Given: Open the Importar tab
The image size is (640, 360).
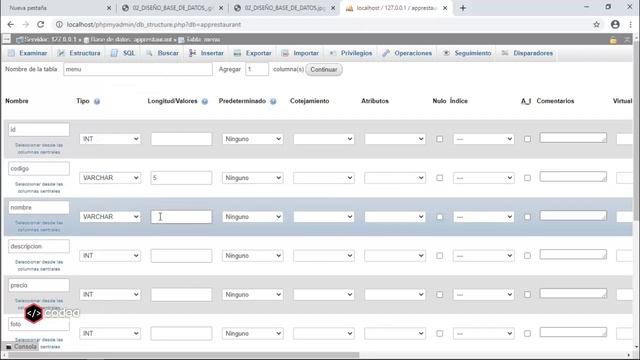Looking at the screenshot, I should (x=300, y=53).
